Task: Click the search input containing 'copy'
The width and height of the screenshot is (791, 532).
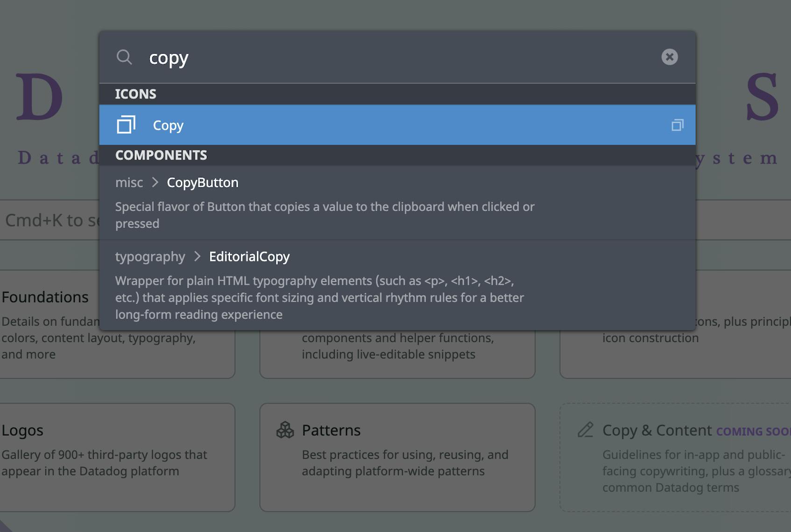Action: pyautogui.click(x=327, y=57)
